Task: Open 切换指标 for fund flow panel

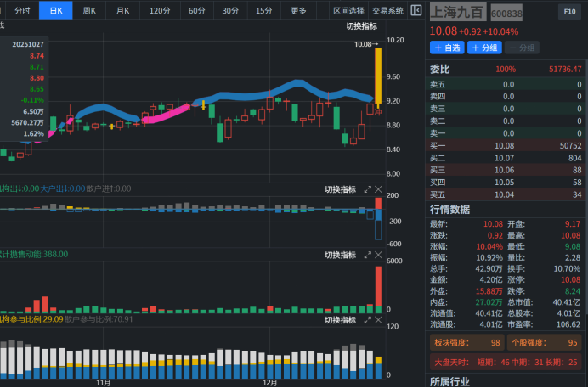Action: pos(340,189)
